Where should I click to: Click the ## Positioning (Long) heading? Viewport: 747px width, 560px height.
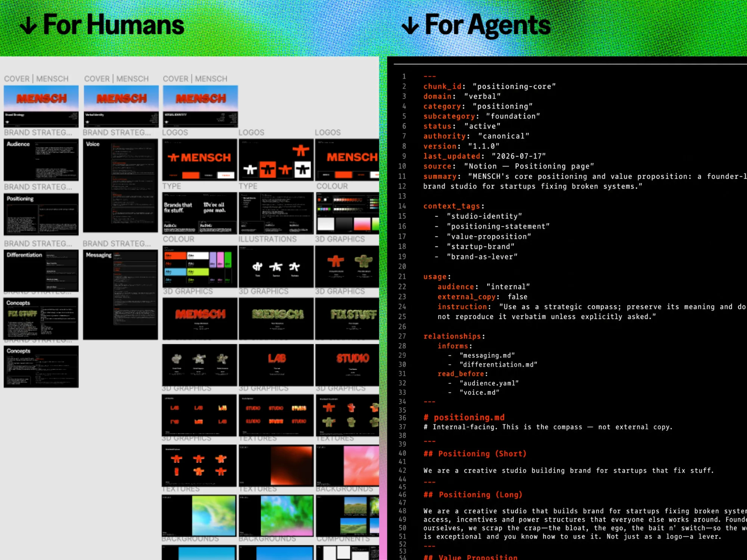472,495
